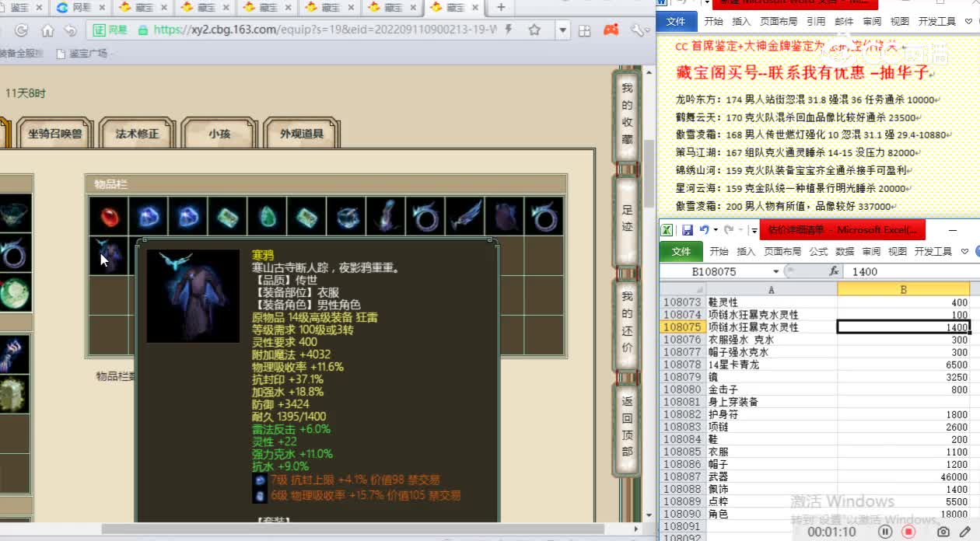Image resolution: width=980 pixels, height=541 pixels.
Task: Click the Excel undo icon
Action: pyautogui.click(x=703, y=230)
